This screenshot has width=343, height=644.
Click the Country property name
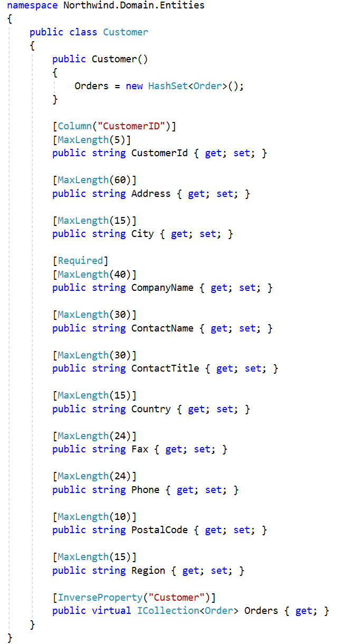coord(151,409)
